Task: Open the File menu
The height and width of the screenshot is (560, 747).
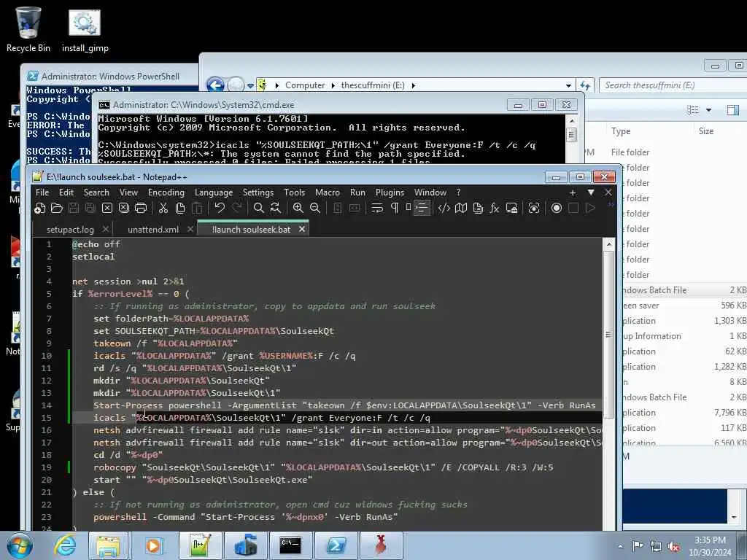Action: [42, 192]
